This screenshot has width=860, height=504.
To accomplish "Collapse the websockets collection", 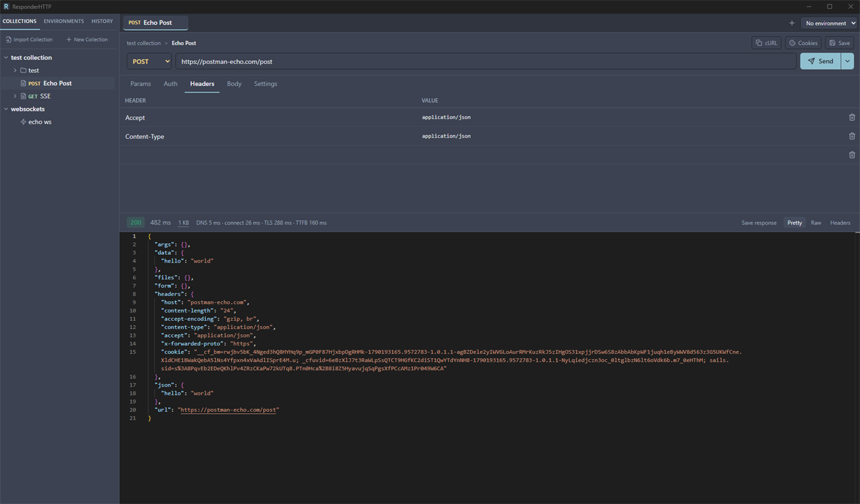I will (6, 109).
